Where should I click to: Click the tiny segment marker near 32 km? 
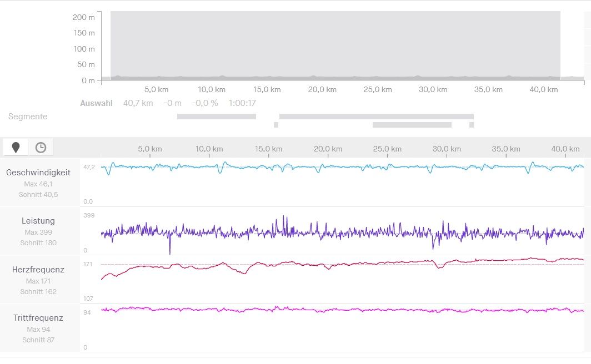(472, 125)
